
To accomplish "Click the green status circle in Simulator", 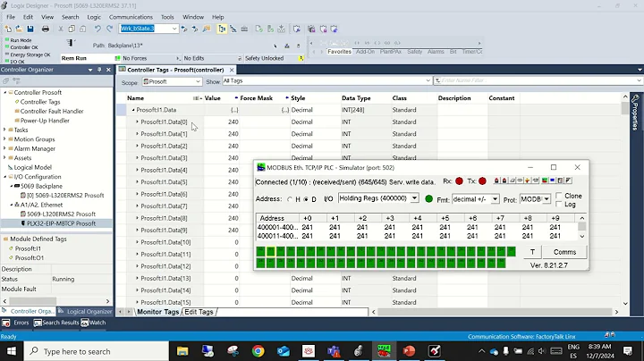I will (x=428, y=199).
